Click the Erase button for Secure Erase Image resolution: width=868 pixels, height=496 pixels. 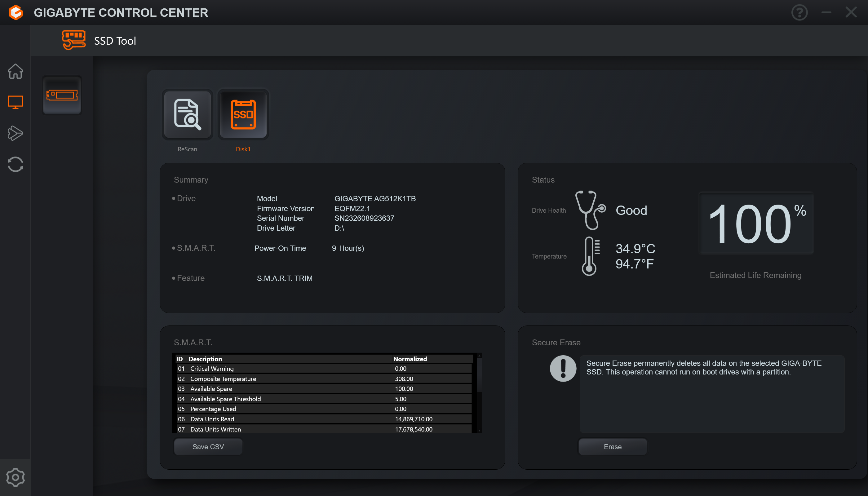(x=612, y=446)
